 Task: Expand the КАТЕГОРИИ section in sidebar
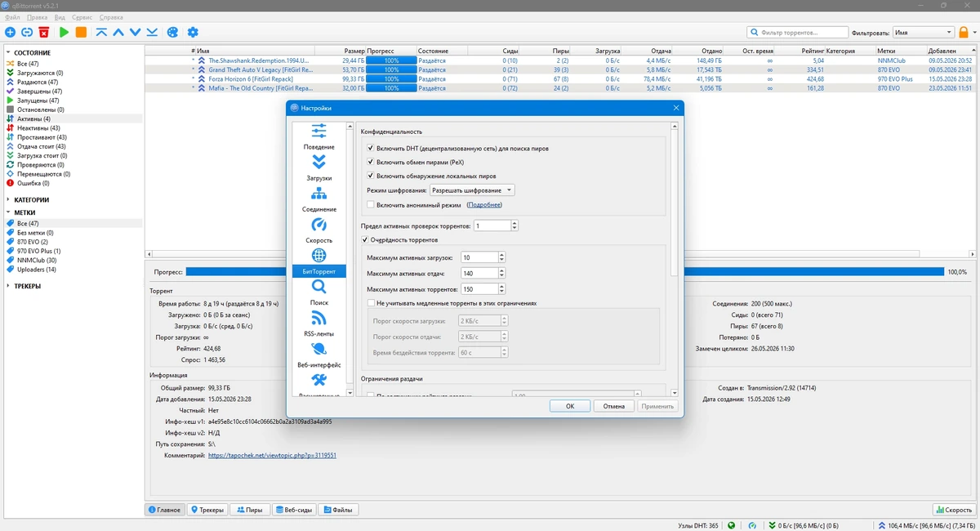[8, 199]
